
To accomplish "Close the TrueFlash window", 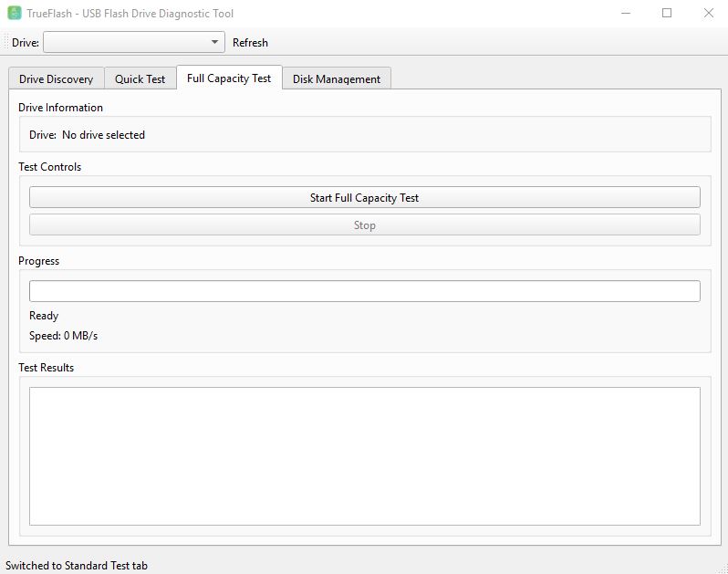I will (708, 13).
